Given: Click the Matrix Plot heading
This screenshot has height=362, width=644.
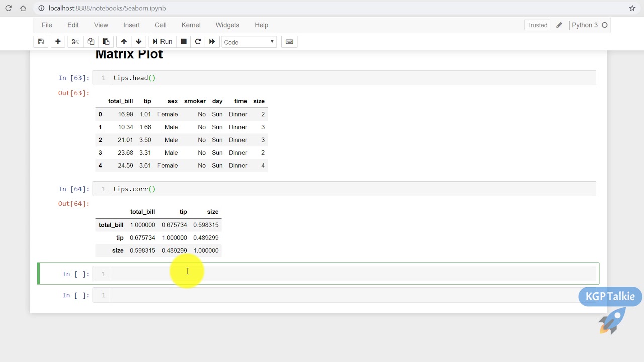Looking at the screenshot, I should 129,54.
